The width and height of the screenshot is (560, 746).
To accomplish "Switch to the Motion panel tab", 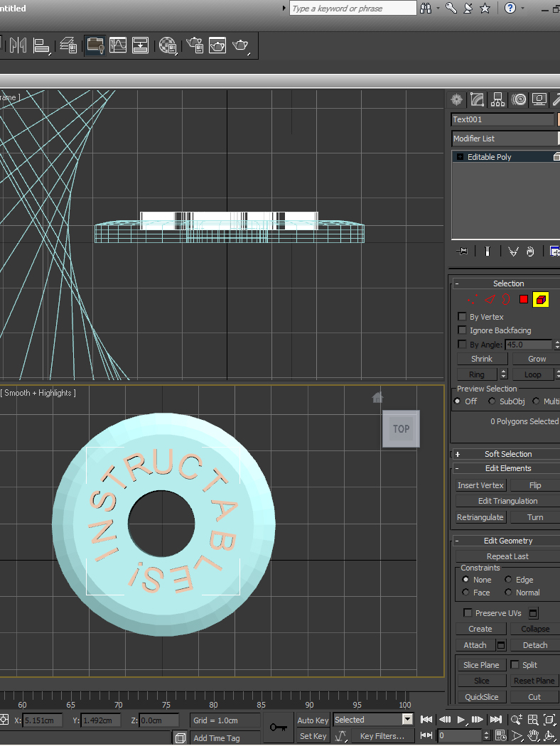I will 519,99.
